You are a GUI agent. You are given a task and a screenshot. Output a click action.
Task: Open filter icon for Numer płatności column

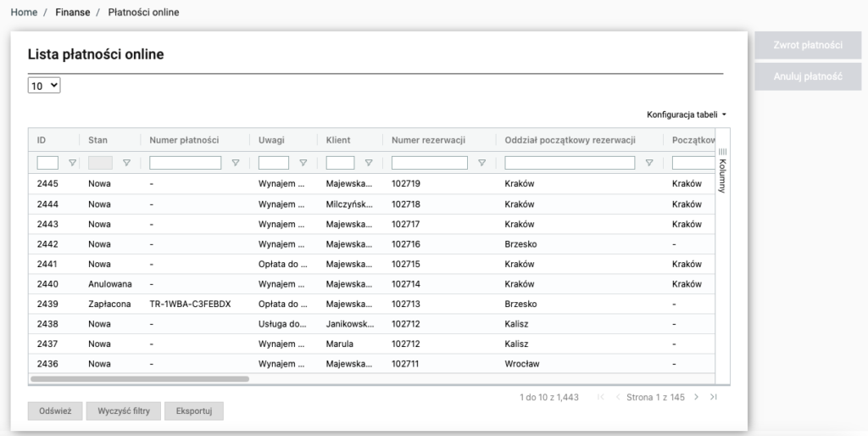coord(235,163)
